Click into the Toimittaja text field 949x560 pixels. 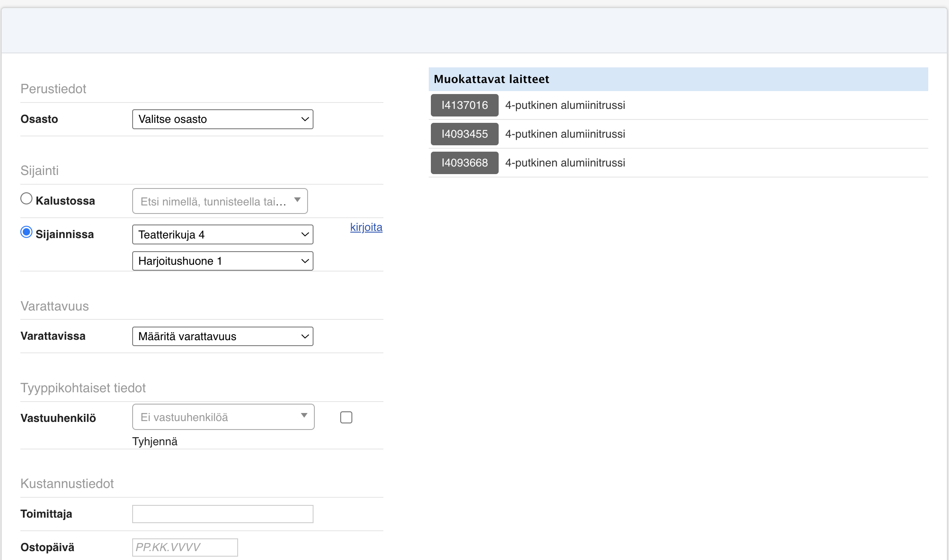coord(222,514)
